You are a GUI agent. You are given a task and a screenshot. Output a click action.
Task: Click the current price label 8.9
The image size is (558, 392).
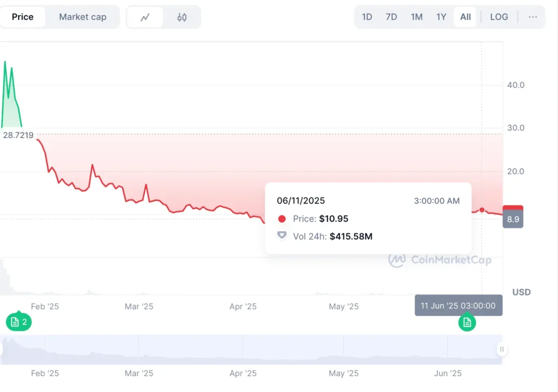tap(513, 219)
